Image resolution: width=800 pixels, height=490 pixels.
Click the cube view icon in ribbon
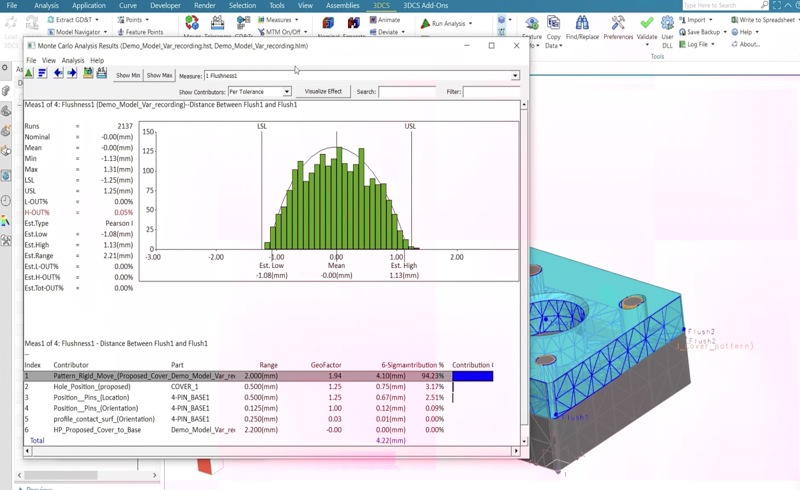pos(502,19)
